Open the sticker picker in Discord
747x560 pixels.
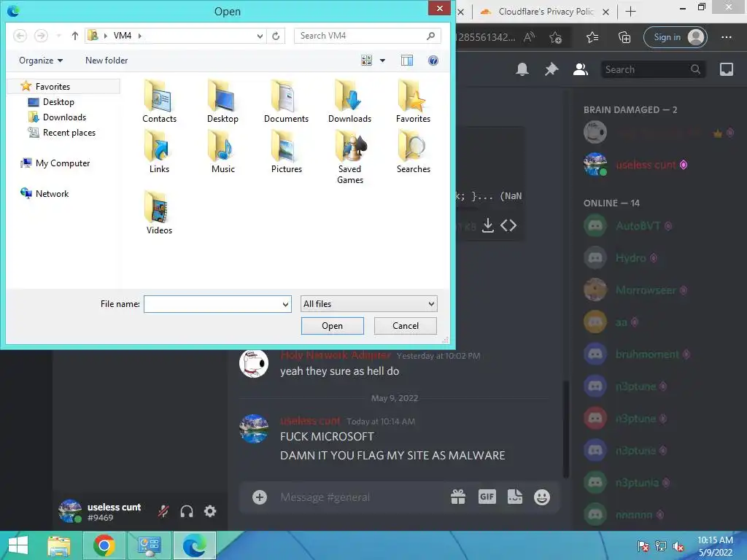tap(515, 497)
